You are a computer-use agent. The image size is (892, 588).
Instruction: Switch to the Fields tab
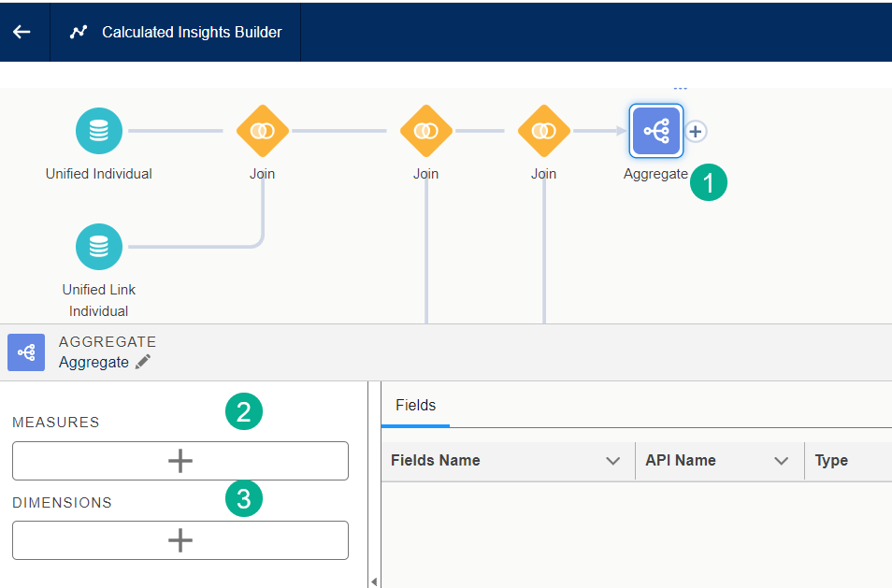pos(415,406)
